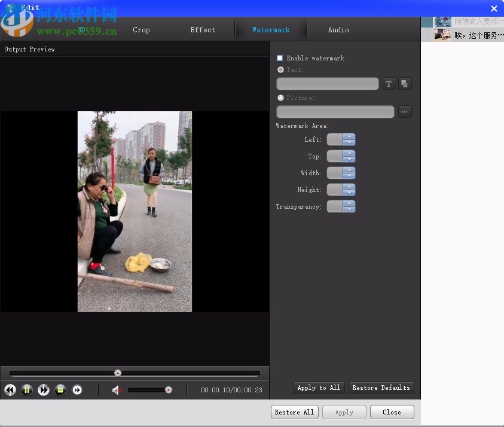Browse for picture with ellipsis button

pos(405,111)
